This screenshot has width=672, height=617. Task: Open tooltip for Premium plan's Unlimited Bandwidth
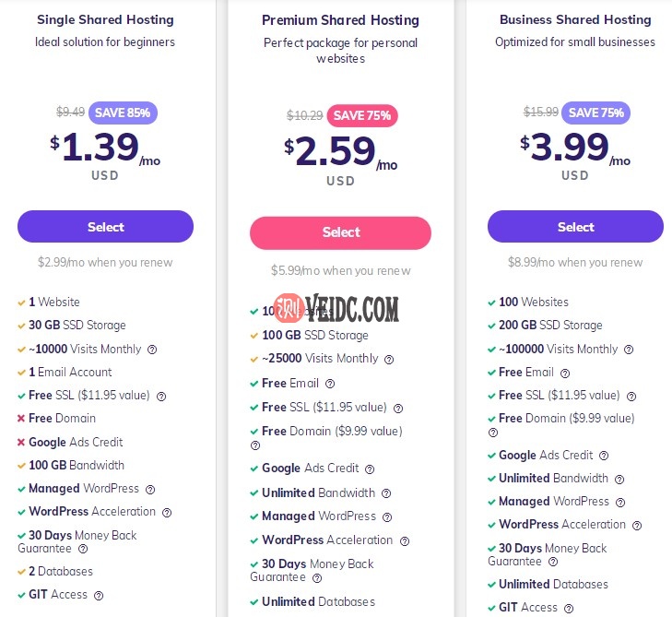386,493
